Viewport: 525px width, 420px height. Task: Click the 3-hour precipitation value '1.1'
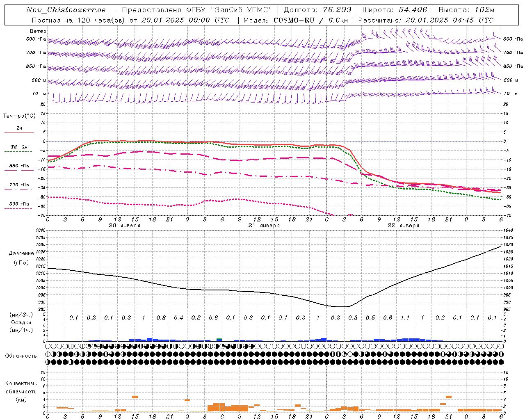coord(405,317)
